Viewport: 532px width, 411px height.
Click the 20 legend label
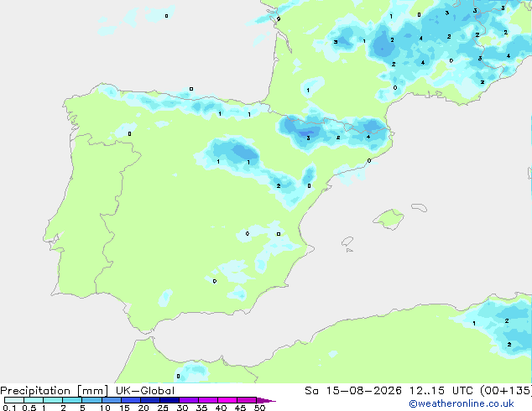(x=143, y=408)
